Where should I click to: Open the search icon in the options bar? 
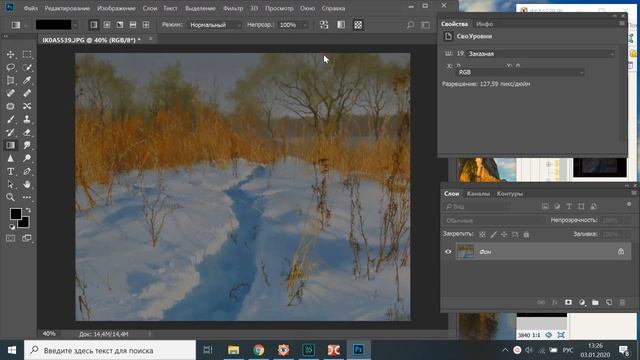pos(410,25)
